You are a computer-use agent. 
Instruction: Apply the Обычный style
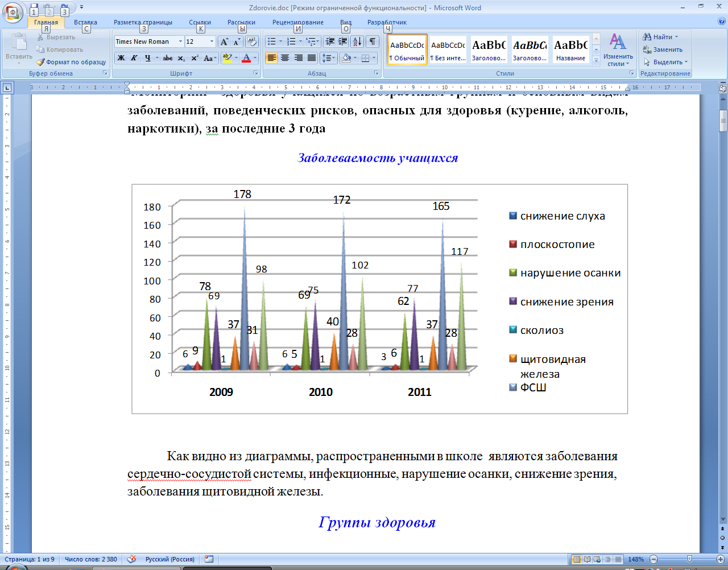tap(407, 49)
